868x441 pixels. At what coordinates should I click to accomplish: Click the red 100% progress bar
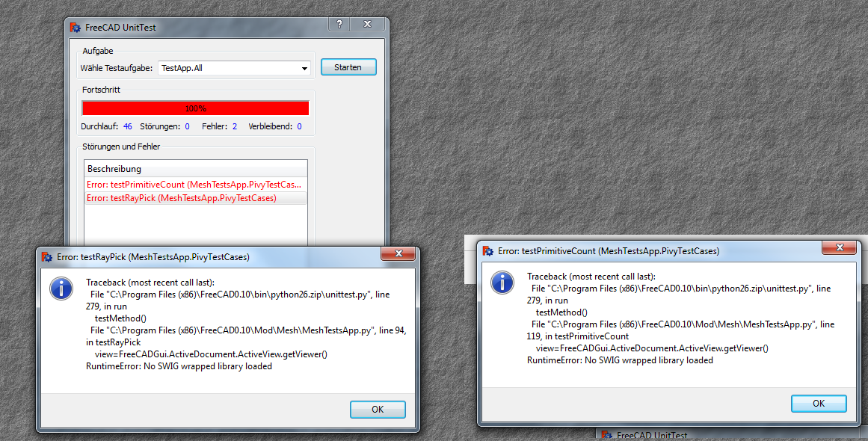click(195, 108)
